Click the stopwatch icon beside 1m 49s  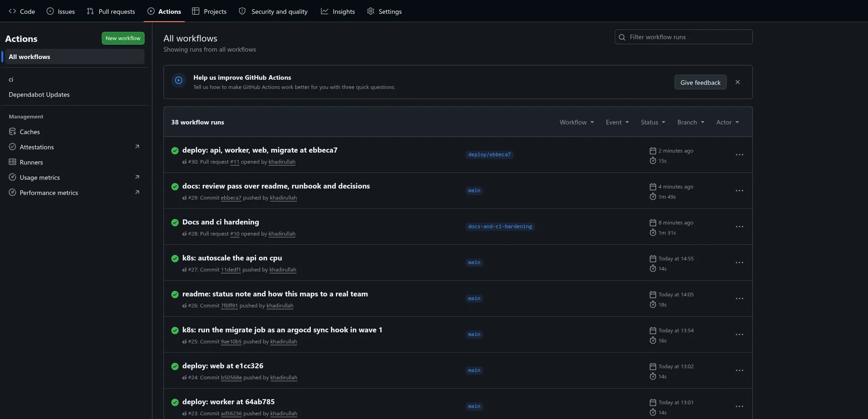click(x=652, y=196)
